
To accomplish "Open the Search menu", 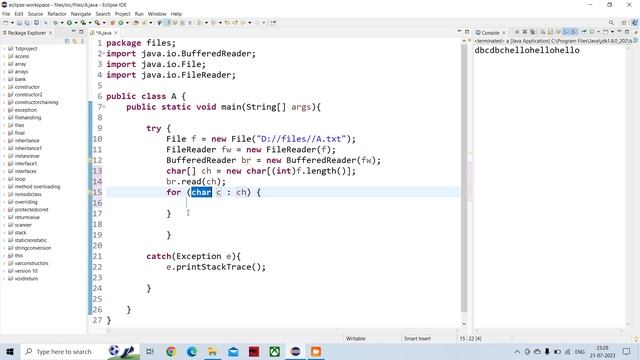I will click(103, 14).
